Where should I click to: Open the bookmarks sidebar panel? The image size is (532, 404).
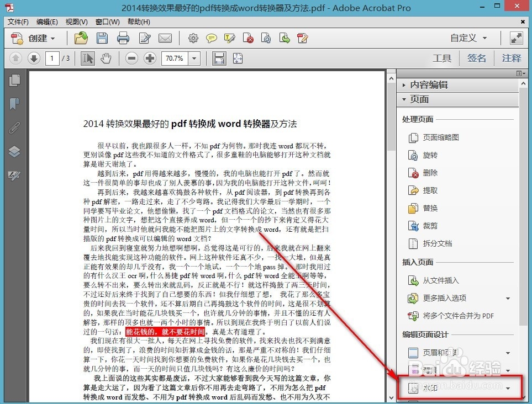click(x=14, y=104)
